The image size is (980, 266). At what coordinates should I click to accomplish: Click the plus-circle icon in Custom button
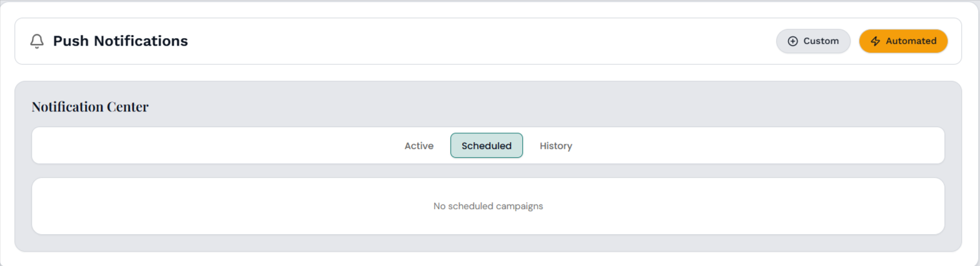coord(792,41)
